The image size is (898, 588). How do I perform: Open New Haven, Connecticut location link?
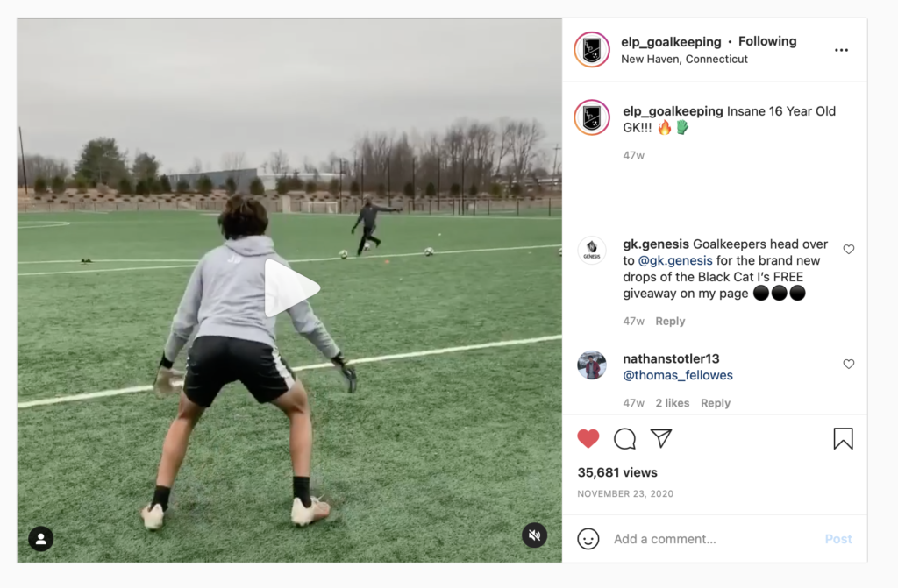point(684,59)
